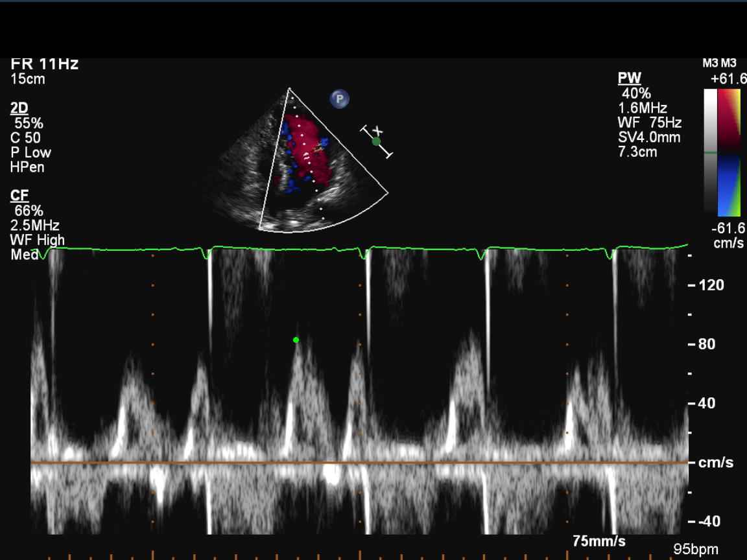
Task: Click the FR 11Hz frame rate readout
Action: click(x=45, y=64)
